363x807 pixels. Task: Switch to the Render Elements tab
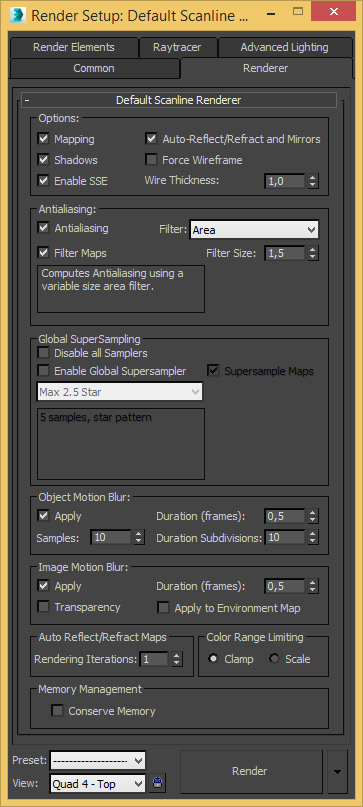tap(74, 47)
